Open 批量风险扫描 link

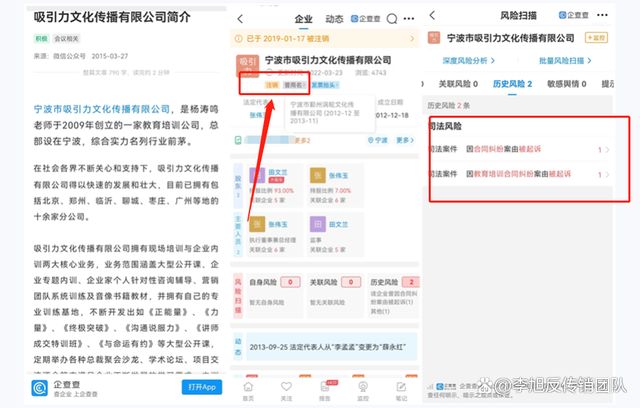click(565, 61)
